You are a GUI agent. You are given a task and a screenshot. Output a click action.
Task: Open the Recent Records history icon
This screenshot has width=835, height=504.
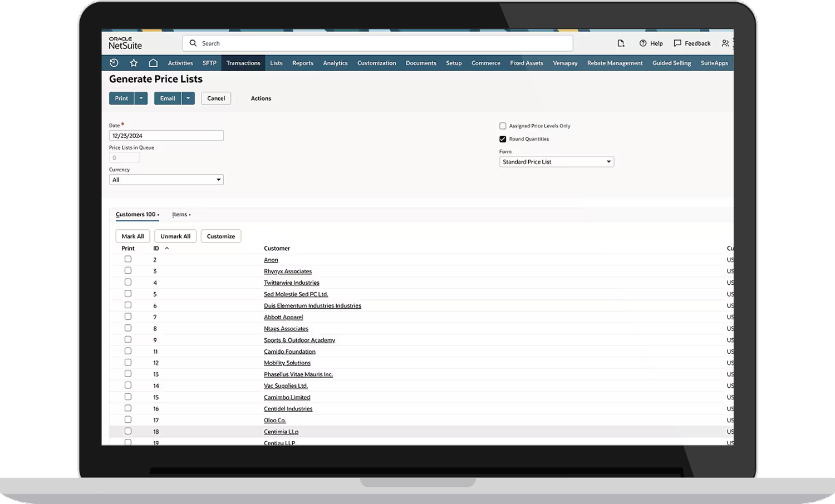[114, 63]
